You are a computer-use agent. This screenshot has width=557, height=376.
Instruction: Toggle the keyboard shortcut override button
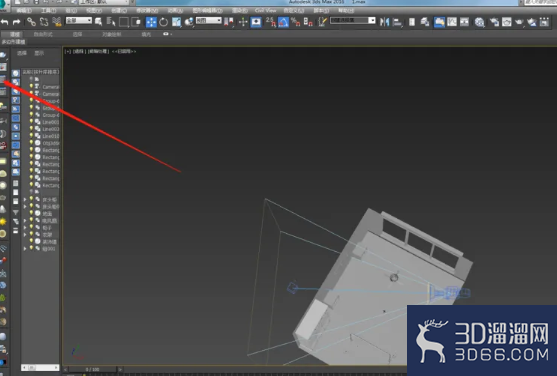256,22
